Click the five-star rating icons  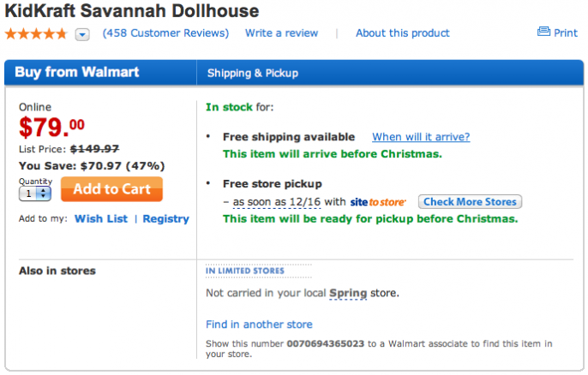click(x=36, y=34)
